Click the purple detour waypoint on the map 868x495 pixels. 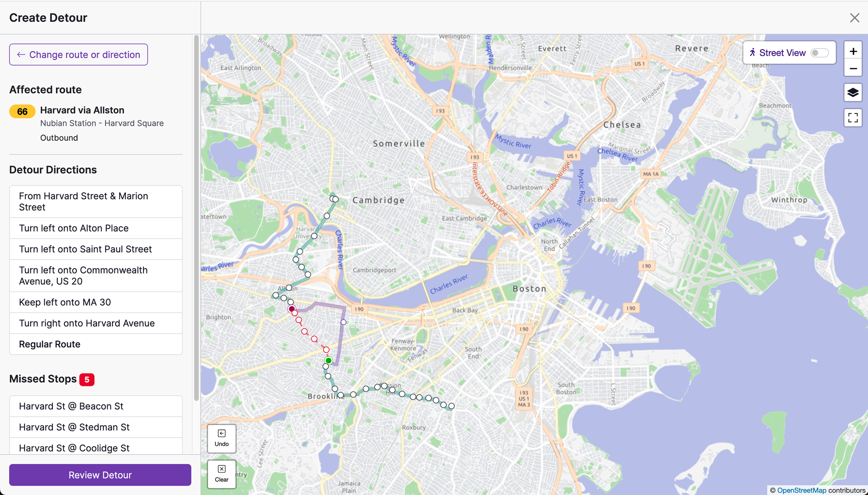(343, 322)
